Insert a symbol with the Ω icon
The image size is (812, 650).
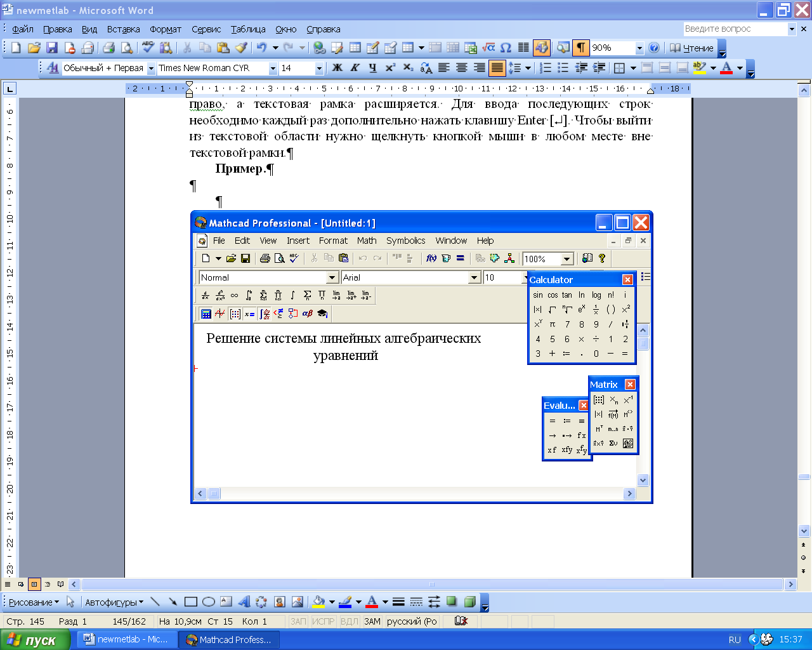[x=506, y=48]
